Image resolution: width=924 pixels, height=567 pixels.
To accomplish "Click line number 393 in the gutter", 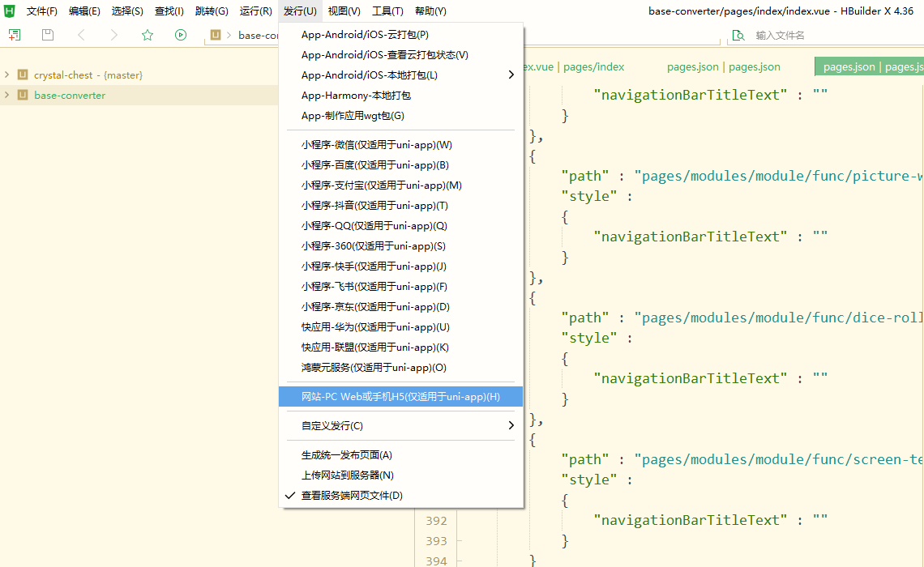I will [x=436, y=540].
